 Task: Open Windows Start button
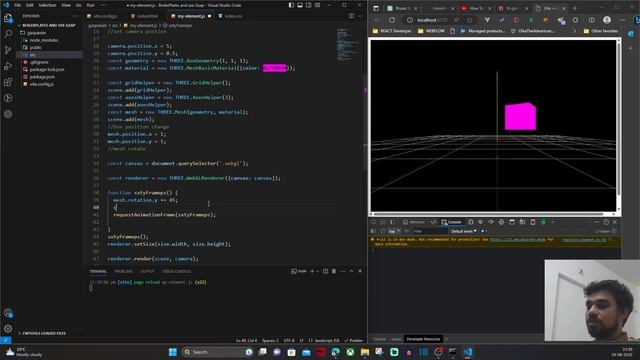tap(173, 352)
